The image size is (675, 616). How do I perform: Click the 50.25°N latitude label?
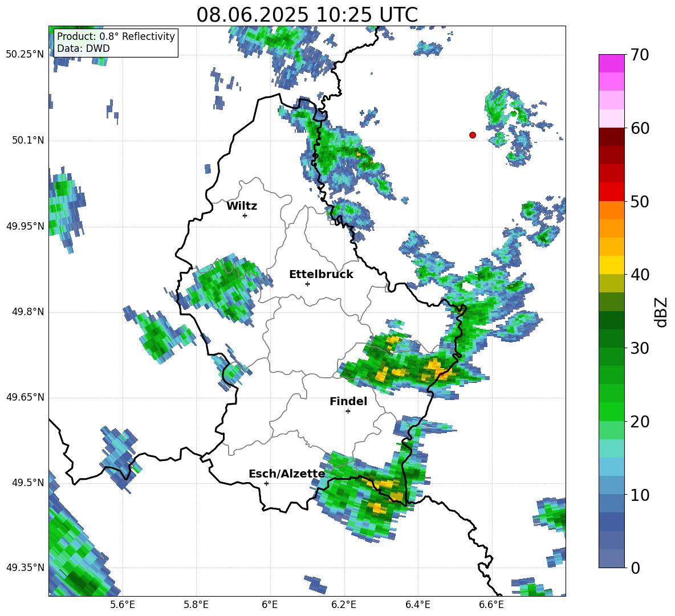point(25,55)
